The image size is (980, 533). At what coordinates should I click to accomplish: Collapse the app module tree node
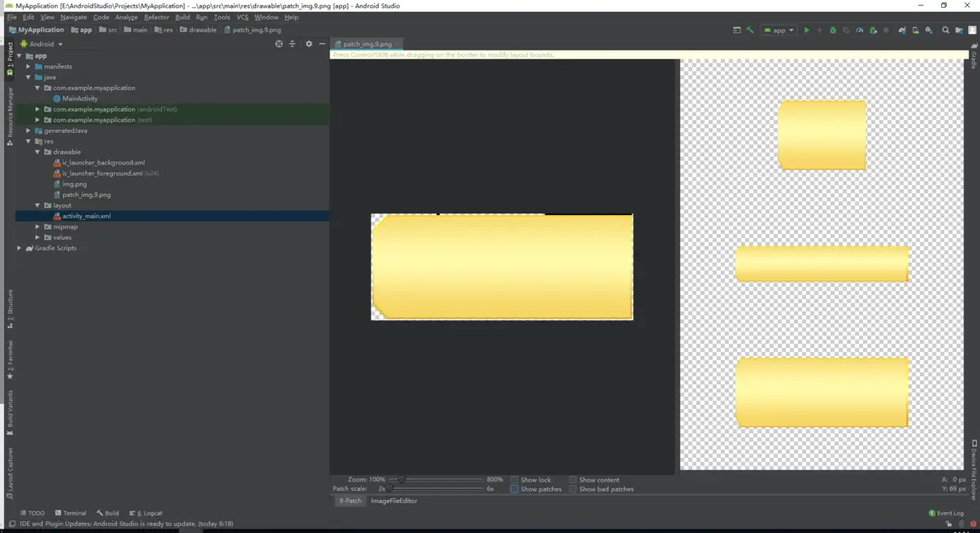pyautogui.click(x=20, y=56)
